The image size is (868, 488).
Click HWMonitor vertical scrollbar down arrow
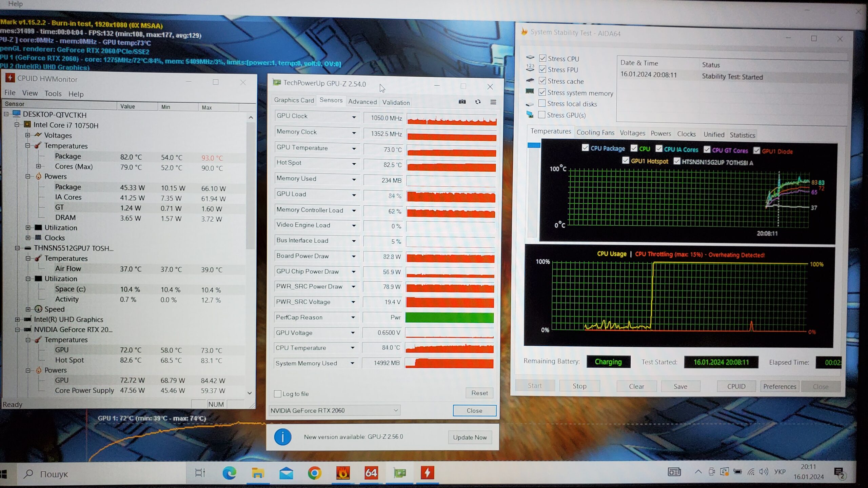250,393
